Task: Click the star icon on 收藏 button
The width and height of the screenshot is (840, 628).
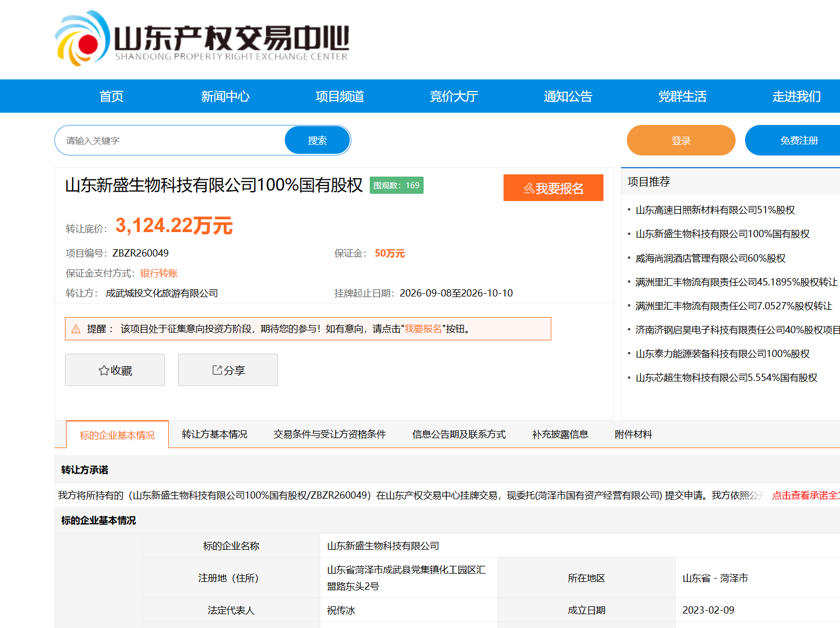Action: 104,370
